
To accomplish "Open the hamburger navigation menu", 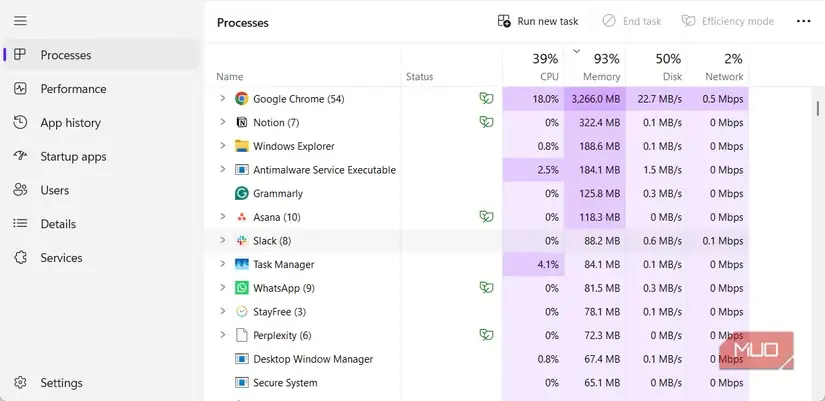I will click(x=20, y=21).
